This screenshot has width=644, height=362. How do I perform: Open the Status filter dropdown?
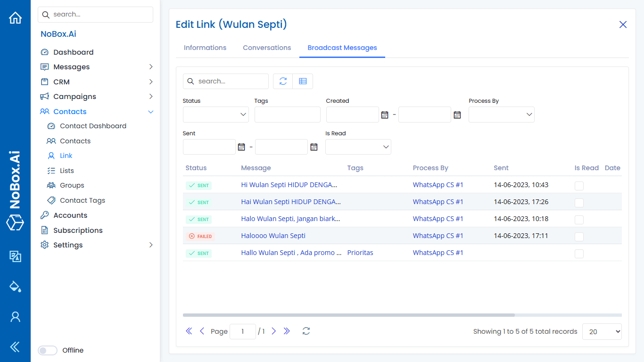point(215,115)
